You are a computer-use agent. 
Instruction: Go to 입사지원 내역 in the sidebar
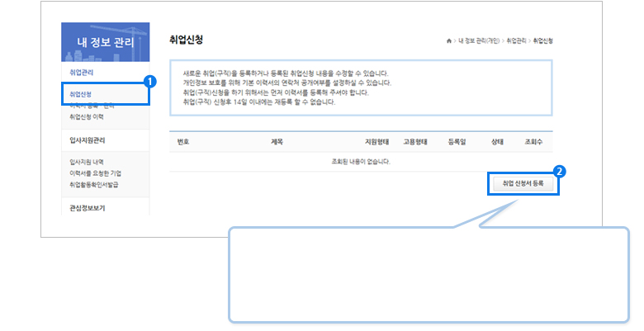click(87, 162)
